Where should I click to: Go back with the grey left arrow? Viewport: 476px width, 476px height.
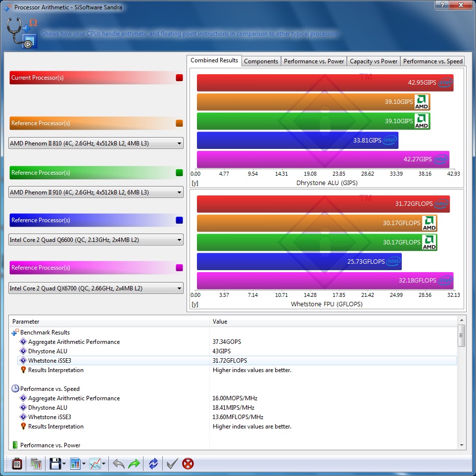pos(118,464)
